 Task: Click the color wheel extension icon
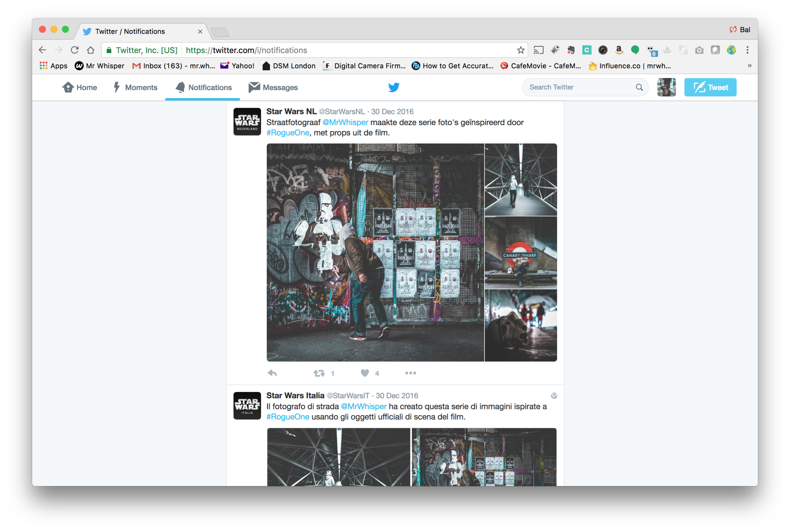(603, 50)
